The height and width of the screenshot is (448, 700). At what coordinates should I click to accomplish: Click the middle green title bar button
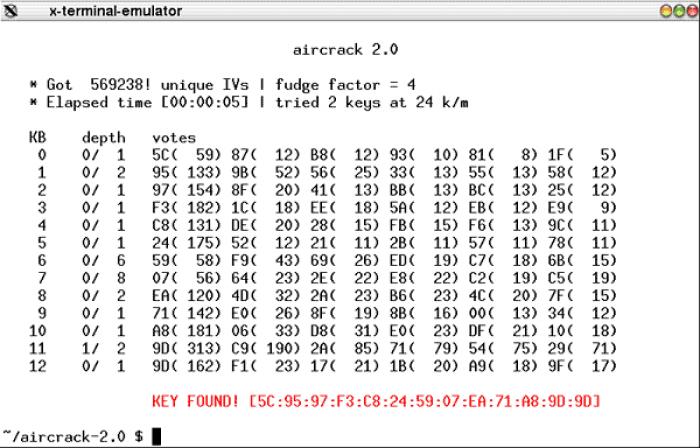(677, 11)
